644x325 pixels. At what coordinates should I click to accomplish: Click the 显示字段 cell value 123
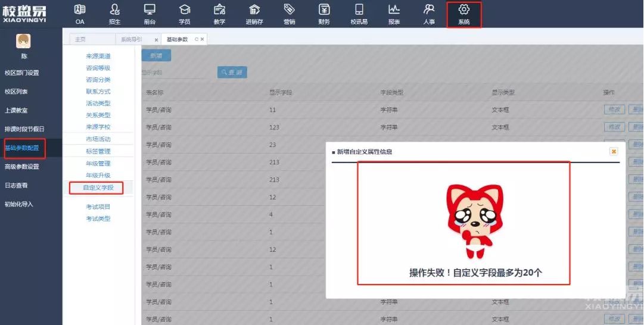275,127
